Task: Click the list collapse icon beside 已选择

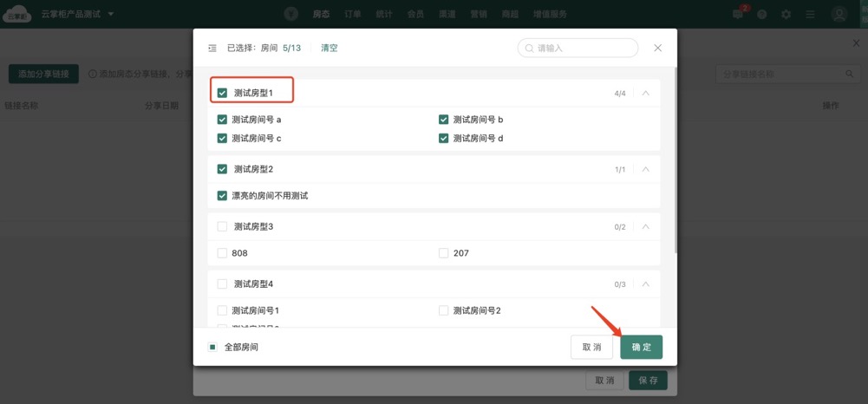Action: click(212, 49)
